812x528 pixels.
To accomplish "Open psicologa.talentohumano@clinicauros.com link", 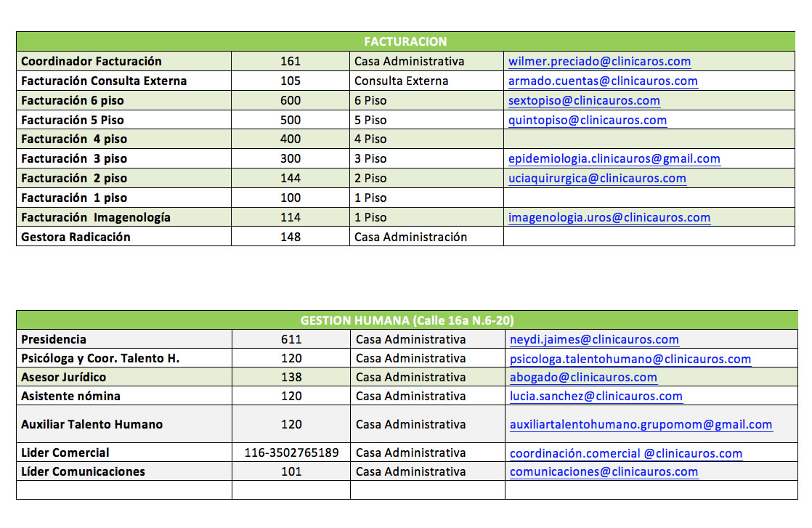I will [x=630, y=360].
